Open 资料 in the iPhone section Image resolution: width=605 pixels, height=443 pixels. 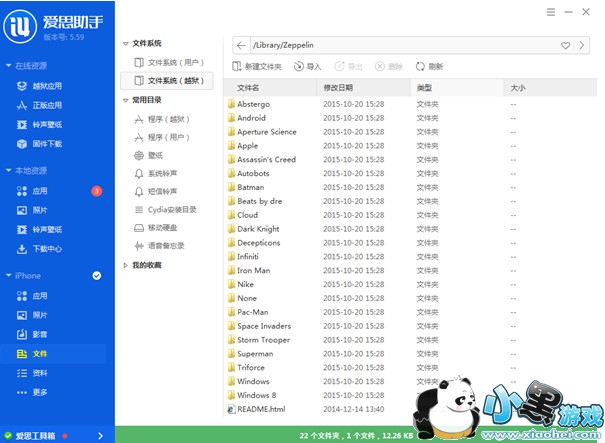click(x=32, y=373)
